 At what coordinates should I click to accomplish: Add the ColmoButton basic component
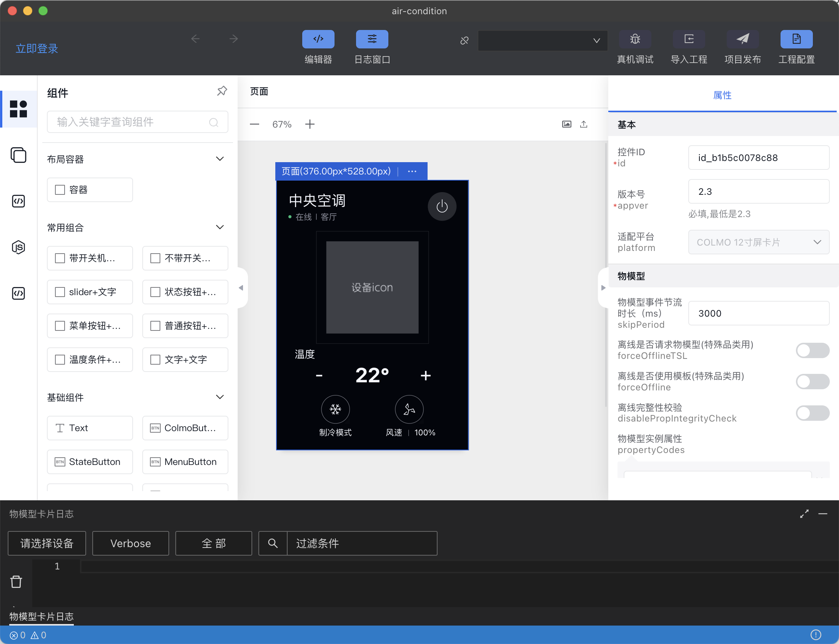coord(185,428)
